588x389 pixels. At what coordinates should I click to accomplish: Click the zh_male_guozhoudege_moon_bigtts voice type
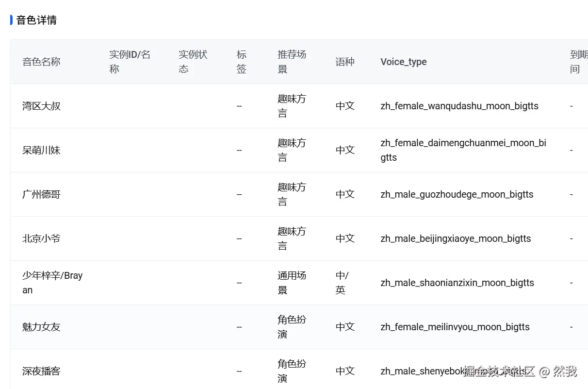457,194
